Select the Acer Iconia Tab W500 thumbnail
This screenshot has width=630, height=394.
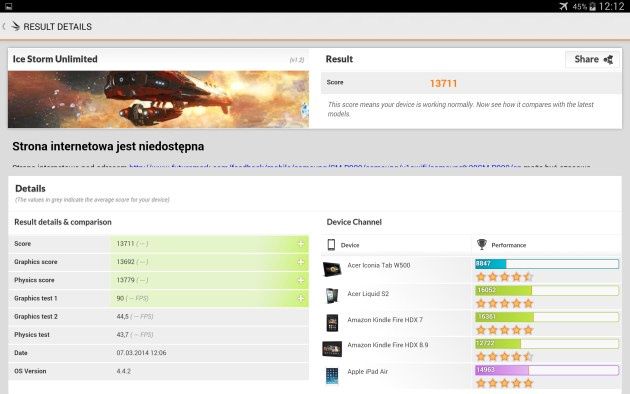point(332,269)
